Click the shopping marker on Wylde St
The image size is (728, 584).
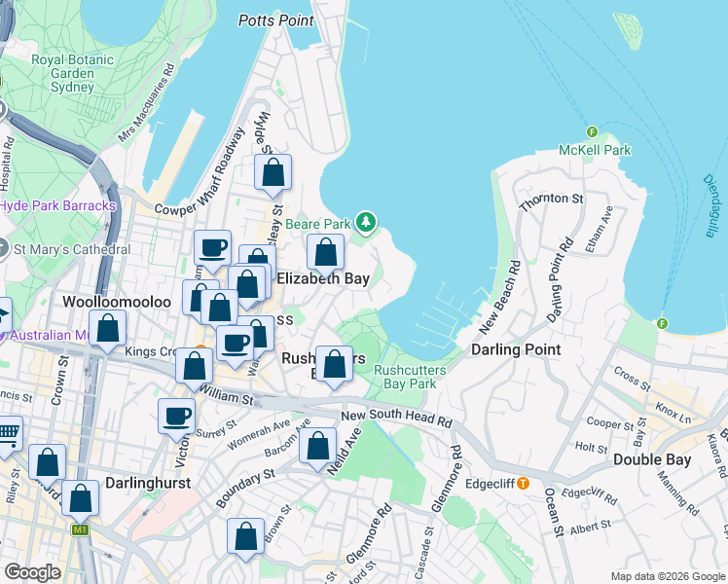(273, 175)
